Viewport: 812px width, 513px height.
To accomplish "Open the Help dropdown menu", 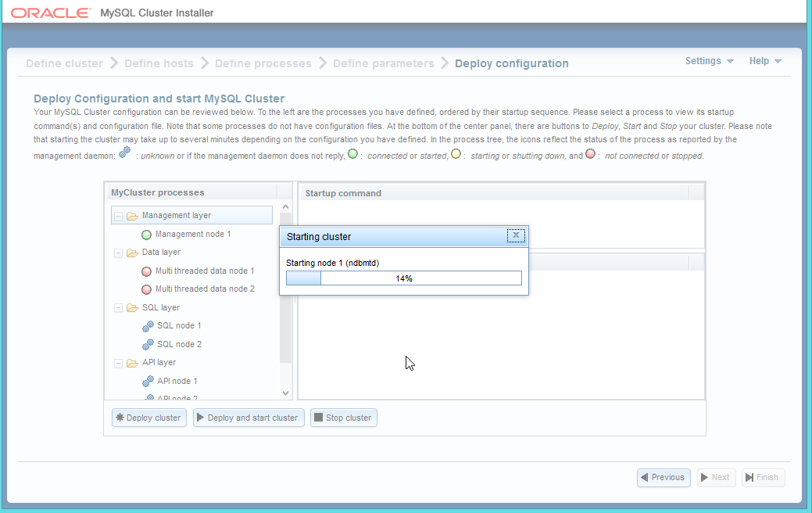I will (765, 61).
